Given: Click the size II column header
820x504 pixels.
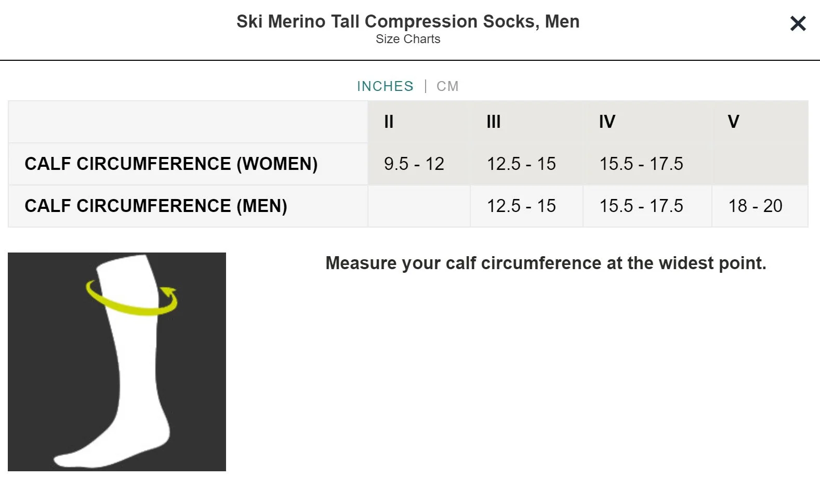Looking at the screenshot, I should click(419, 122).
